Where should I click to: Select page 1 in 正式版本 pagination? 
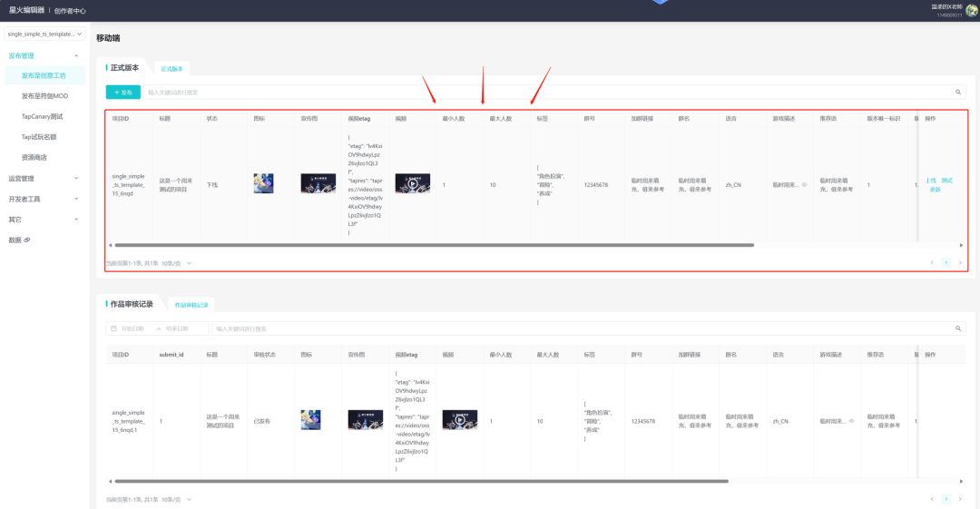[x=946, y=263]
